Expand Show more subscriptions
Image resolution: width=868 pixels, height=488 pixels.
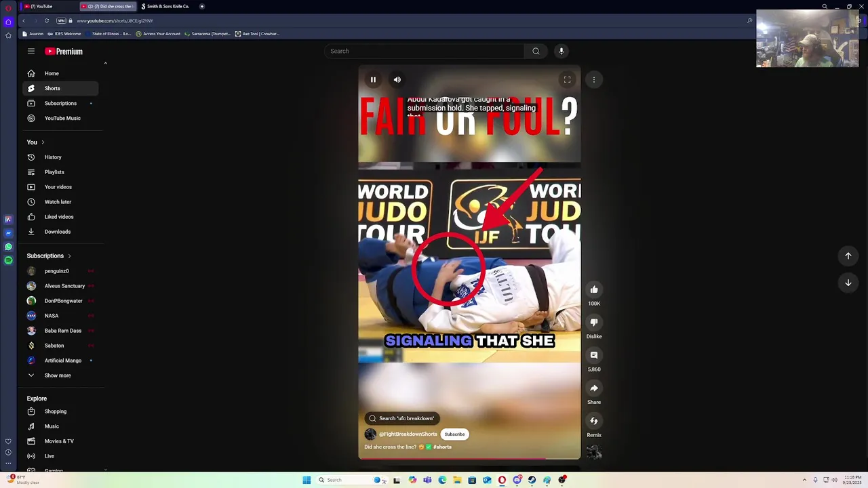(x=60, y=375)
